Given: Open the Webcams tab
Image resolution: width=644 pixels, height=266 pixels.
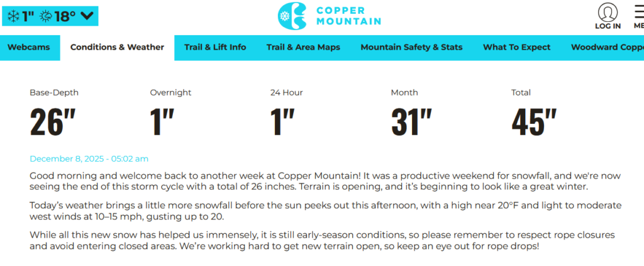Looking at the screenshot, I should click(x=28, y=47).
